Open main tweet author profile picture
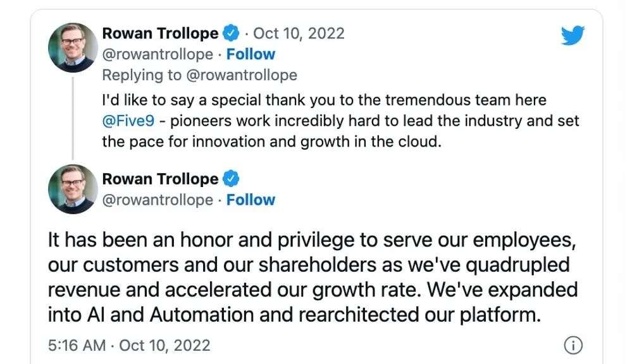Viewport: 625px width, 364px height. click(73, 189)
